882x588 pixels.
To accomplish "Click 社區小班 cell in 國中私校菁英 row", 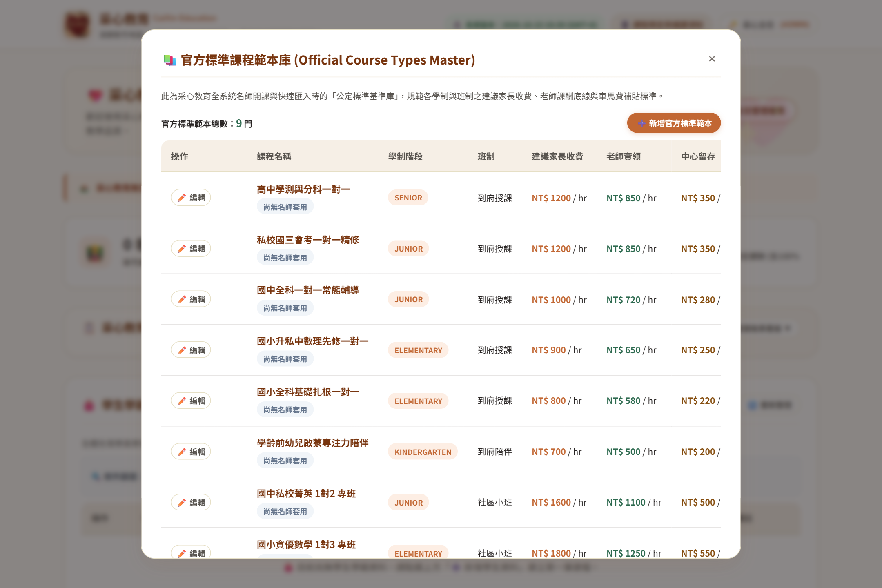I will [x=494, y=502].
